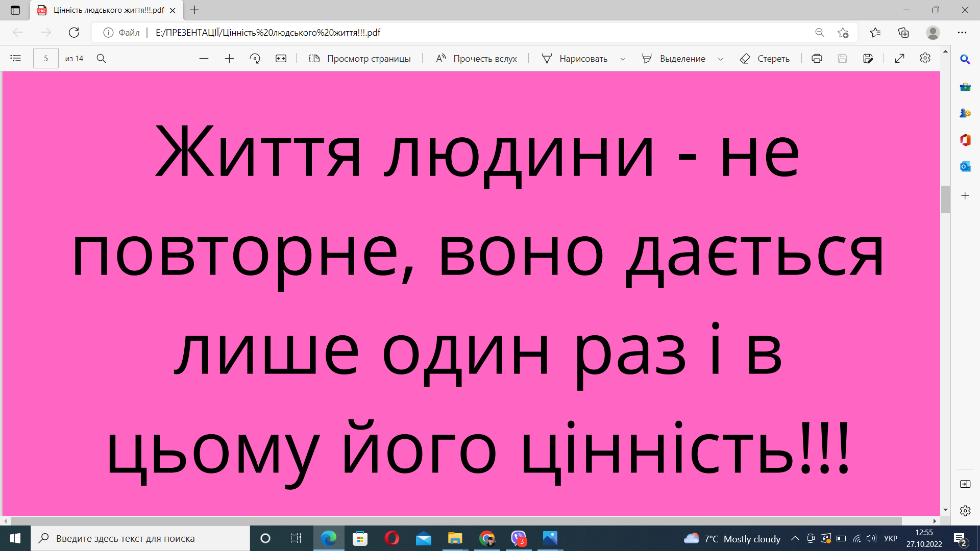Screen dimensions: 980x551
Task: Toggle fit to width view
Action: click(x=281, y=59)
